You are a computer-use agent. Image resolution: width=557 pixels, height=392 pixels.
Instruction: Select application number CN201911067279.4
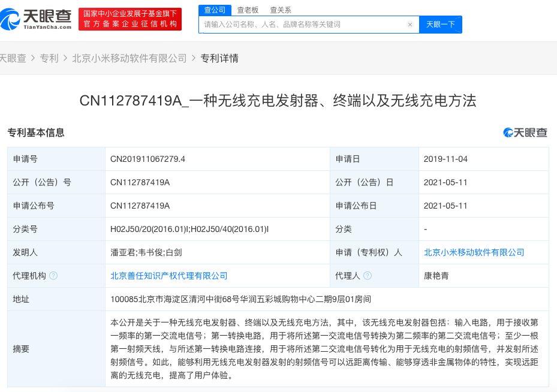click(147, 159)
